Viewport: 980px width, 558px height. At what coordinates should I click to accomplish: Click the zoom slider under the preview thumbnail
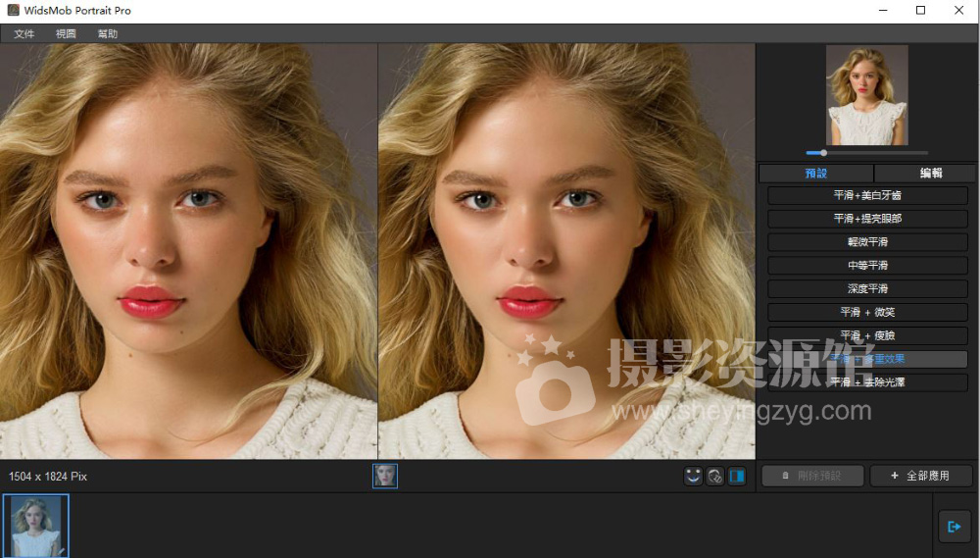(866, 153)
